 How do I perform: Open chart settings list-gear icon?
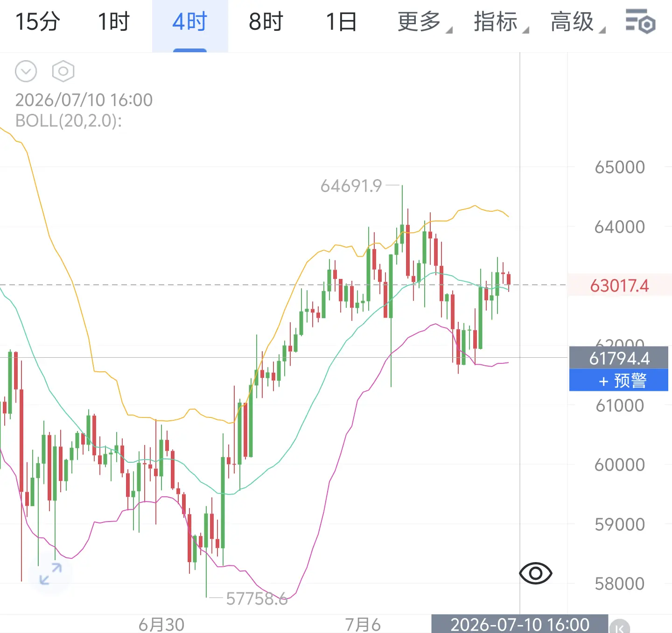640,21
